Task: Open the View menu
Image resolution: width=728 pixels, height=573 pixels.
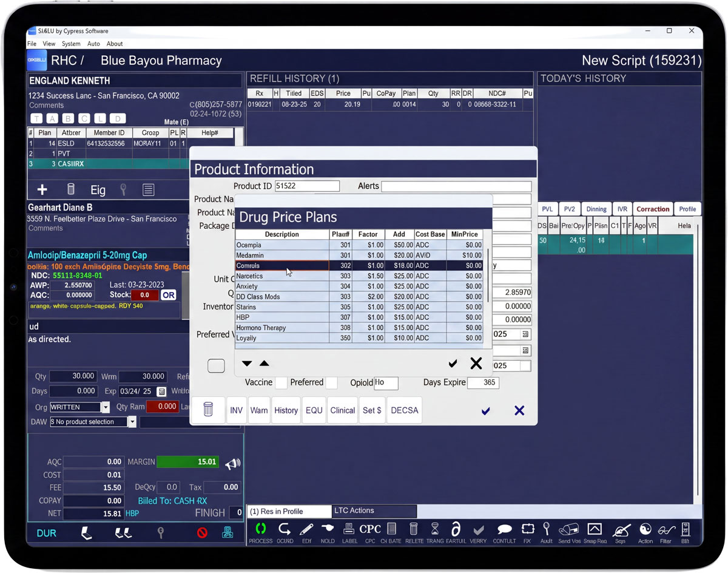Action: [49, 44]
